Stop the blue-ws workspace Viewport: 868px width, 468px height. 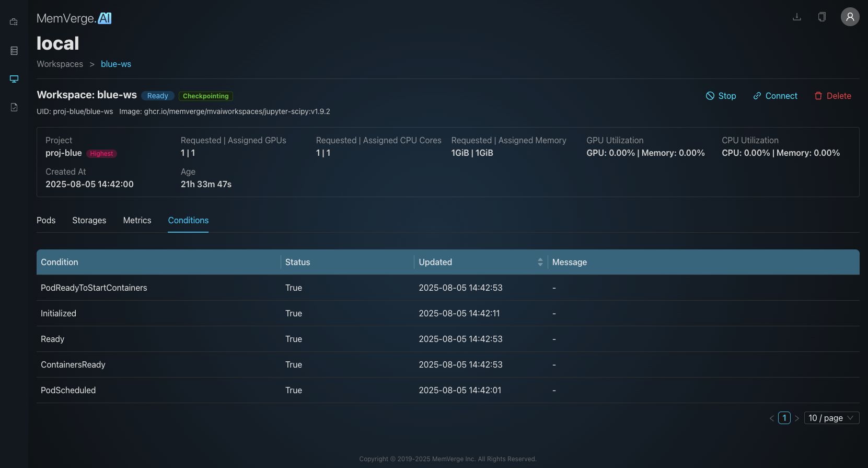[x=721, y=96]
